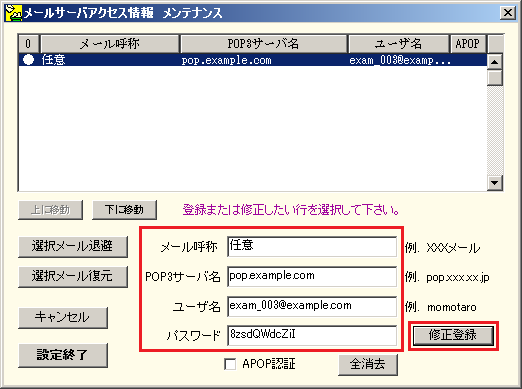
Task: Click the キャンセル button
Action: [63, 317]
